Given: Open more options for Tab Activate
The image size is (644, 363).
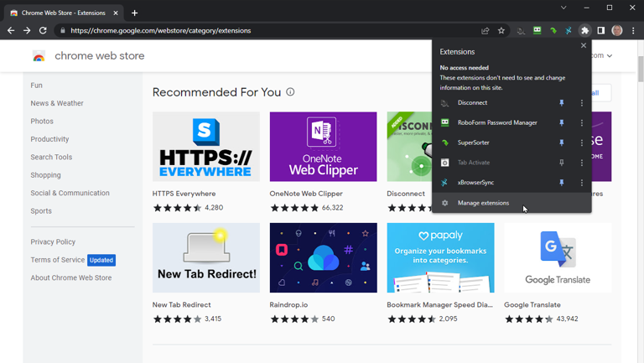Looking at the screenshot, I should 582,163.
